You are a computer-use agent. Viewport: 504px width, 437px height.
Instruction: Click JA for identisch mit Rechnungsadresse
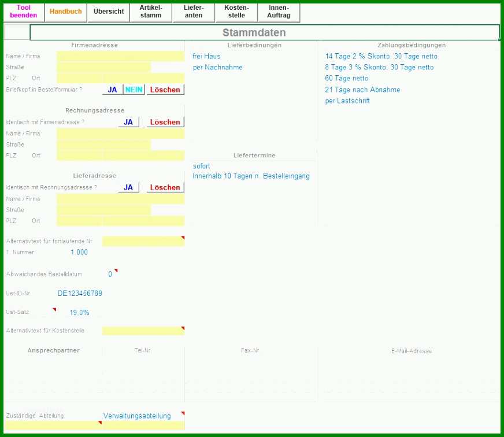[128, 187]
